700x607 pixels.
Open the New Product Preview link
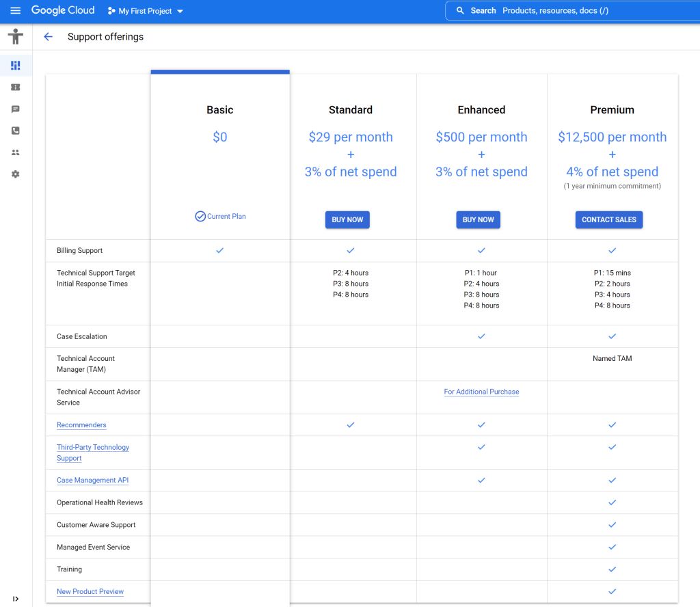90,591
